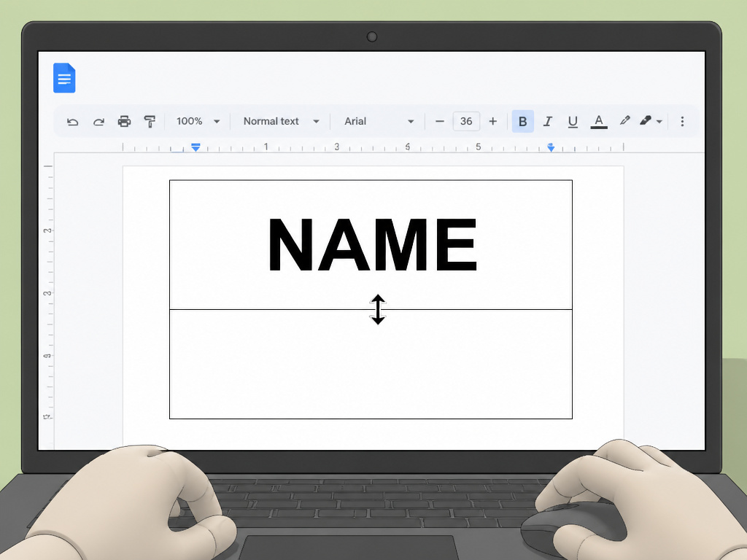Undo the last action
This screenshot has height=560, width=747.
tap(72, 122)
